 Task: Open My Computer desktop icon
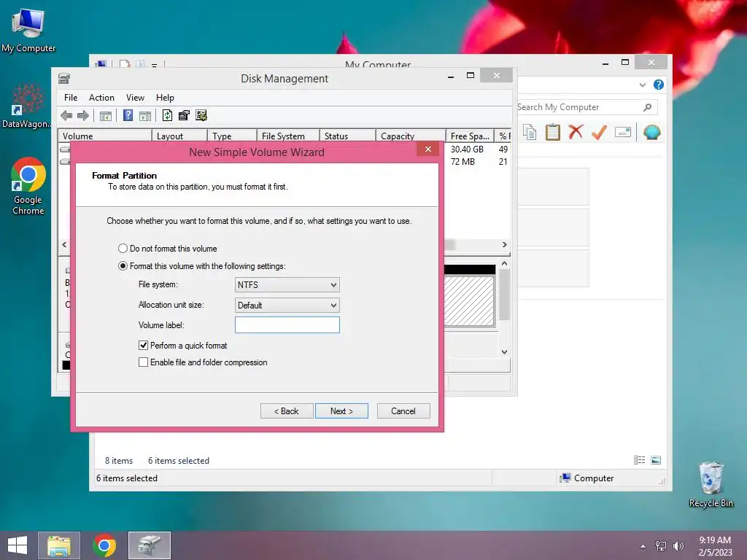28,30
